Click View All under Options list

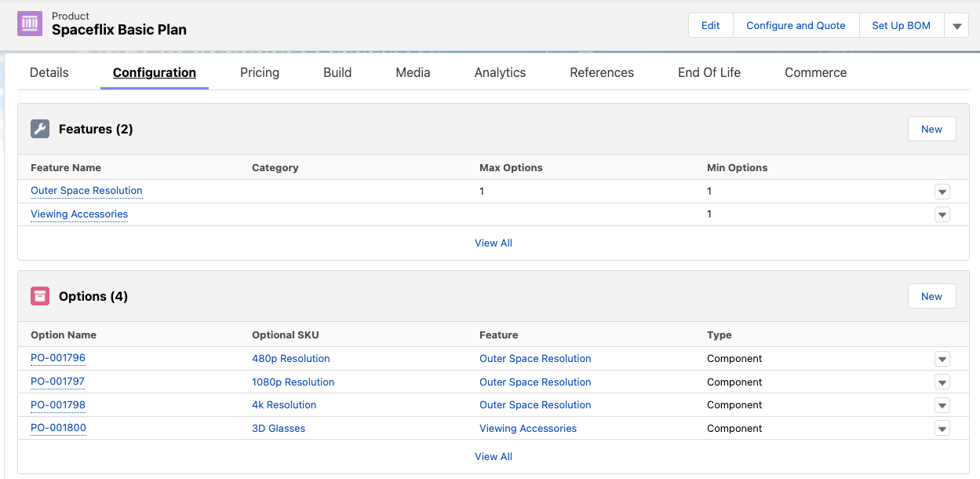point(493,456)
